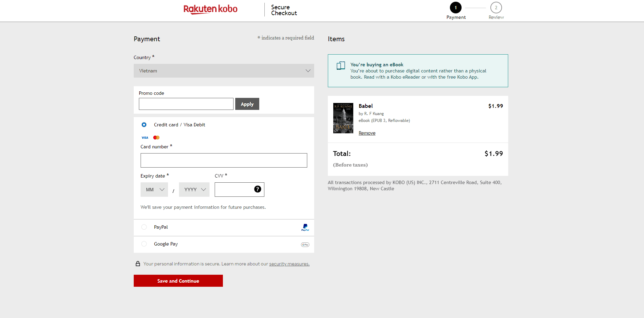Click the Total $1.99 amount
Image resolution: width=644 pixels, height=318 pixels.
493,154
